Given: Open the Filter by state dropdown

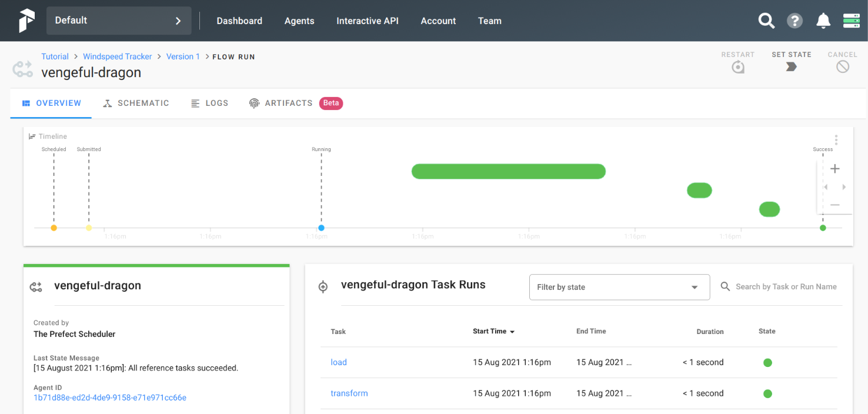Looking at the screenshot, I should 619,287.
